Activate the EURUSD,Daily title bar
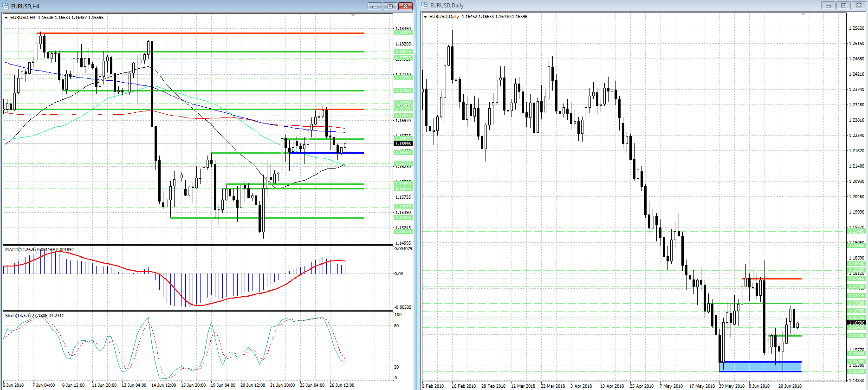The image size is (868, 390). 603,6
